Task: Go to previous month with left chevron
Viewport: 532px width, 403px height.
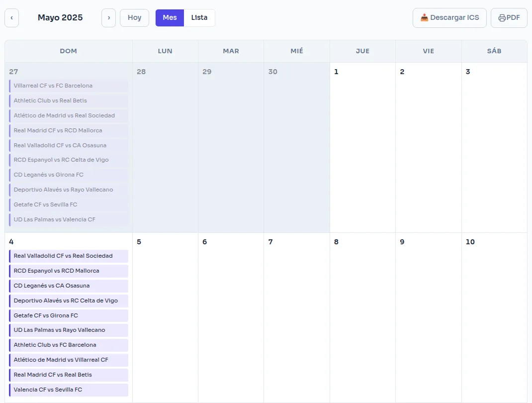Action: point(11,17)
